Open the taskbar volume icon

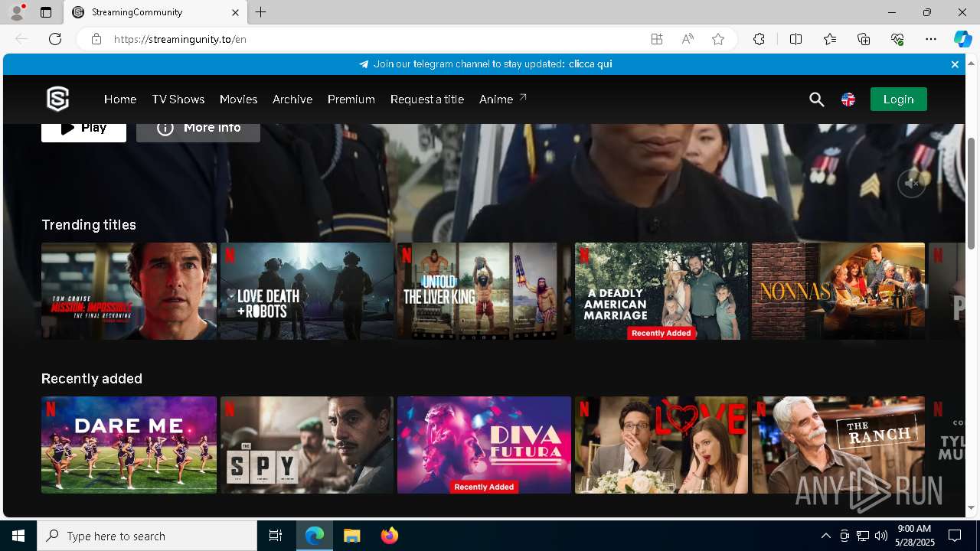tap(881, 536)
